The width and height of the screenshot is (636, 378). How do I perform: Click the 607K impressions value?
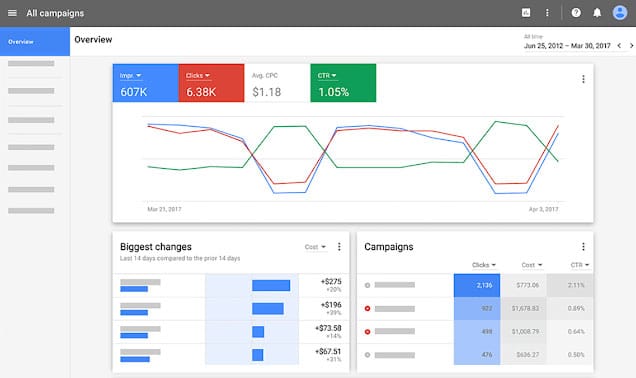coord(133,92)
